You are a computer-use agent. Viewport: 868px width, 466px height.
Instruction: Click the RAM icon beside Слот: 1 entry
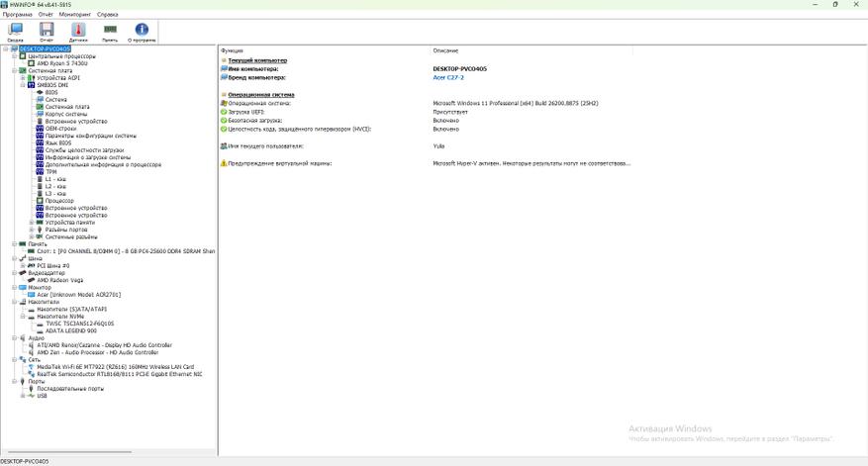tap(32, 251)
